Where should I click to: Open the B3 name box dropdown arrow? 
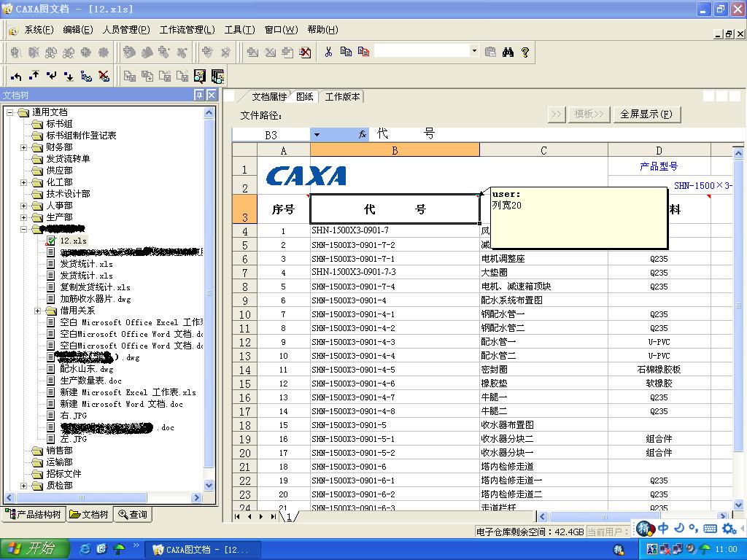pyautogui.click(x=317, y=135)
